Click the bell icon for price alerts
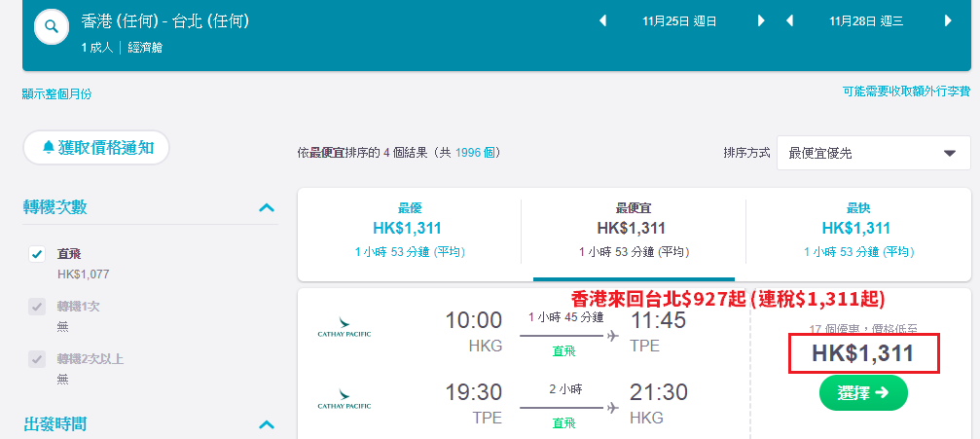980x439 pixels. coord(49,148)
